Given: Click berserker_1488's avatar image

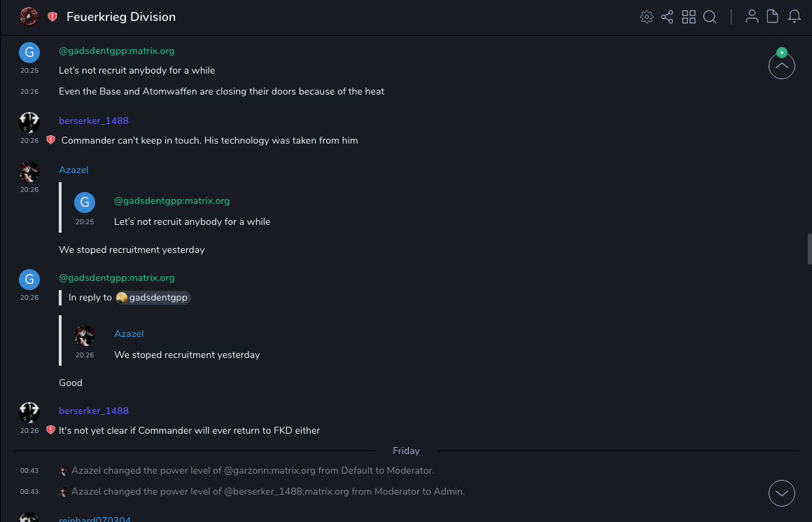Looking at the screenshot, I should 29,122.
